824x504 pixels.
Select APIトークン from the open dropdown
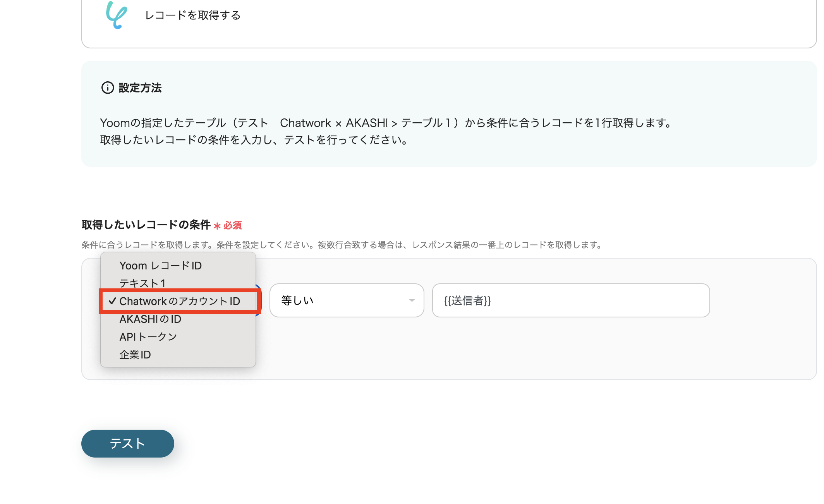tap(148, 336)
